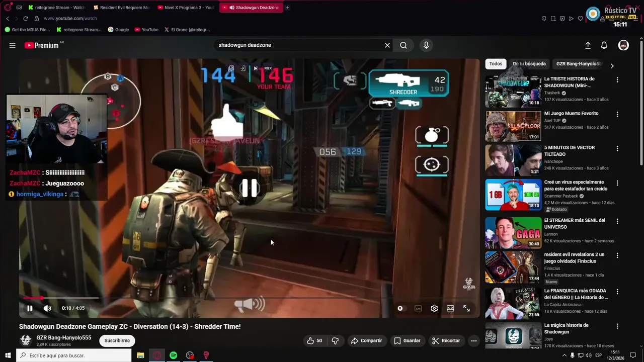Open resident evil revelations 2 video title

pos(574,258)
